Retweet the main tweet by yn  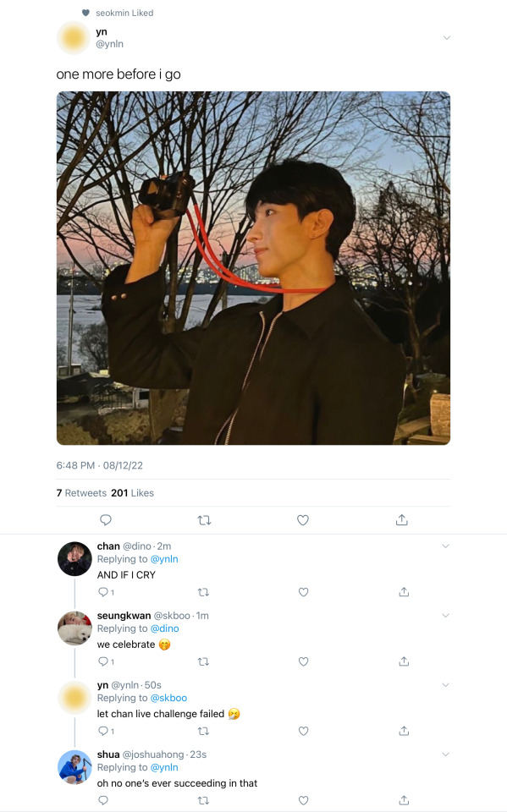click(x=204, y=520)
